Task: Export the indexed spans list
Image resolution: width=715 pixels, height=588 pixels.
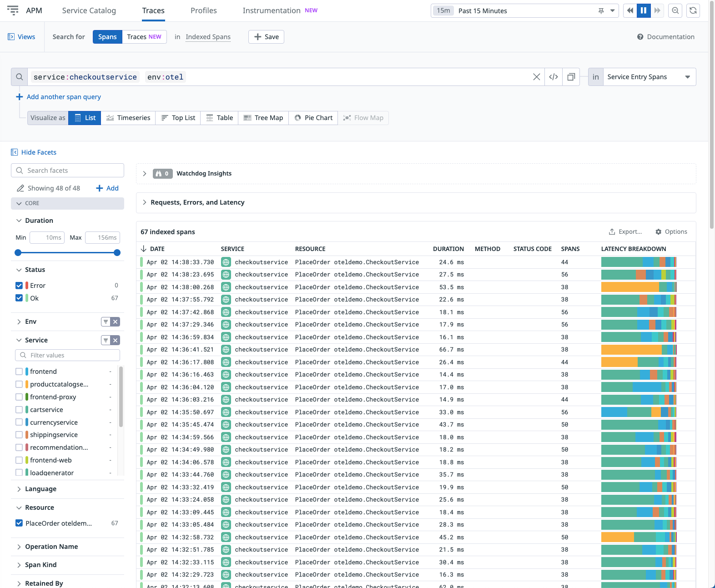Action: click(x=625, y=232)
